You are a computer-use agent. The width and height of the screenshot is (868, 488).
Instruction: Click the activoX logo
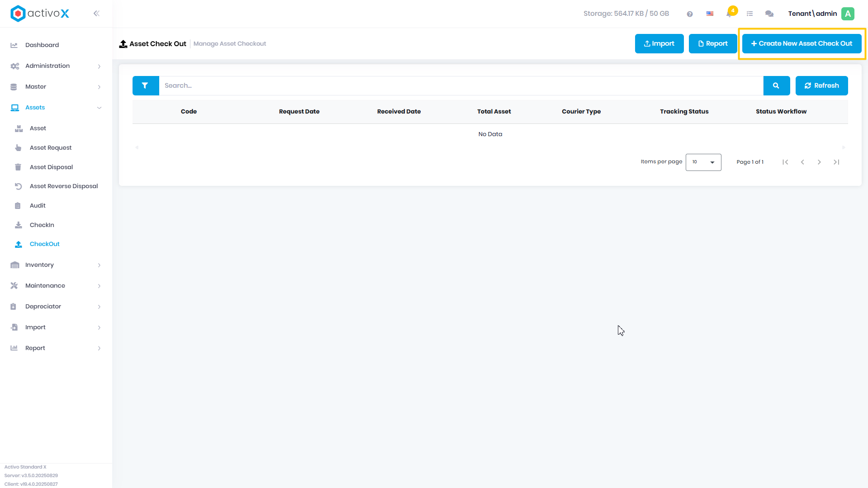40,14
